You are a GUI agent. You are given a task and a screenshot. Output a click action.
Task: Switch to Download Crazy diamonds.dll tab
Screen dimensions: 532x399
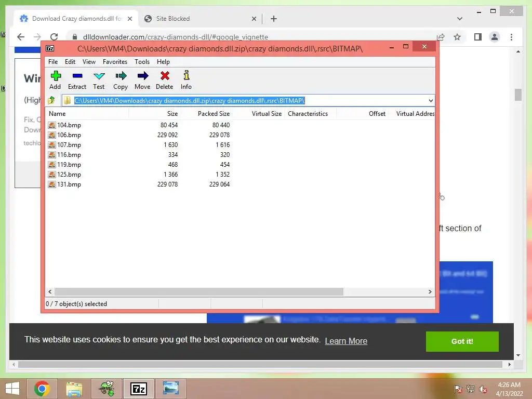click(76, 19)
